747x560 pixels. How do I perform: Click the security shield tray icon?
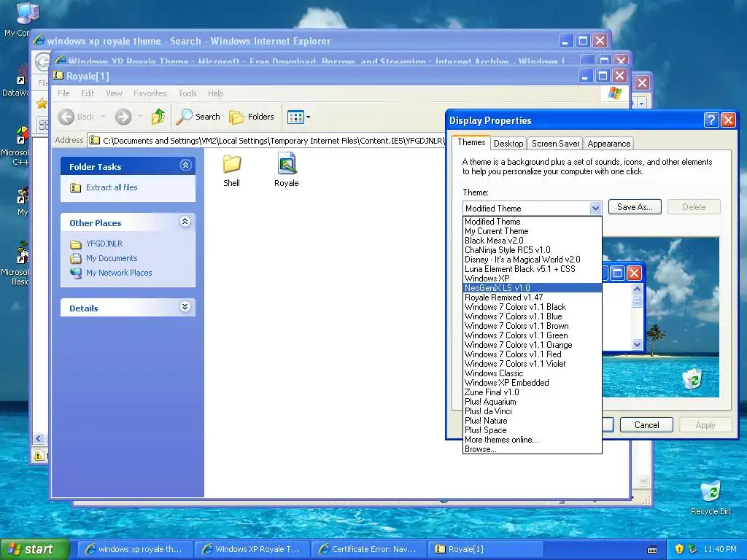[679, 549]
